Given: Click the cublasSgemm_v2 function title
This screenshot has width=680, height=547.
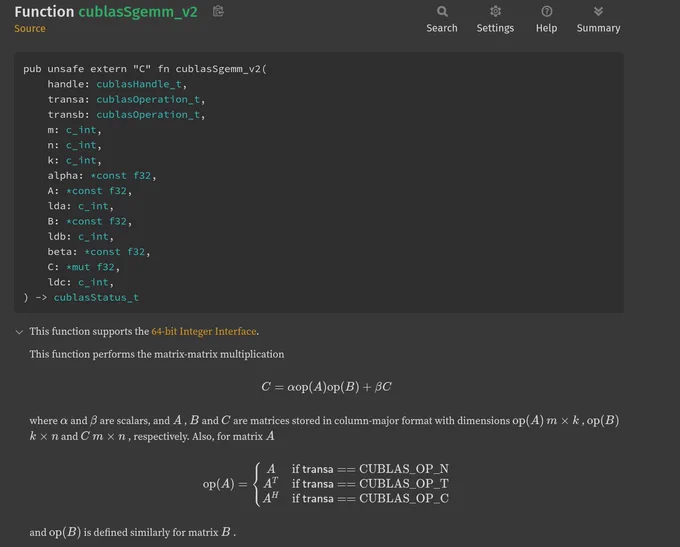Looking at the screenshot, I should click(x=138, y=12).
